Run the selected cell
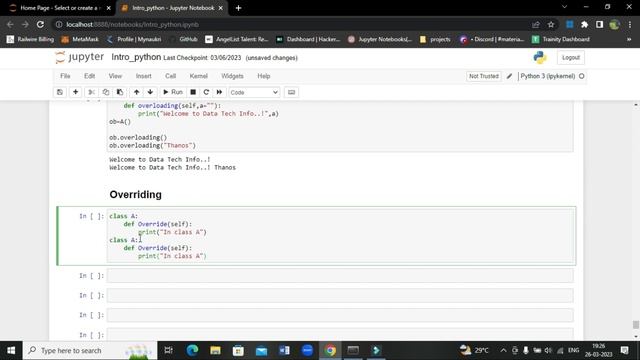This screenshot has height=360, width=640. click(x=173, y=92)
